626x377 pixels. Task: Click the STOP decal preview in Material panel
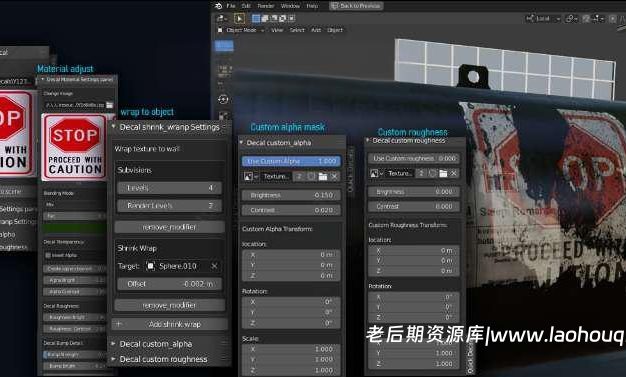[74, 147]
